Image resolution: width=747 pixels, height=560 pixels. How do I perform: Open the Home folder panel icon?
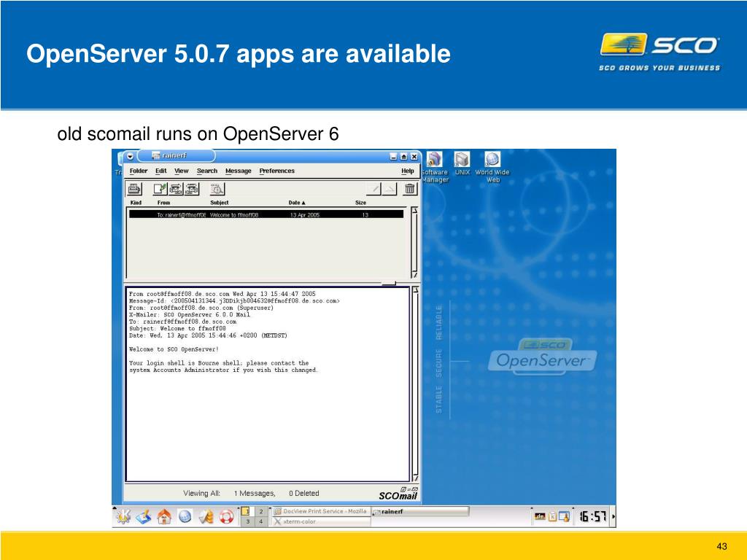click(164, 517)
